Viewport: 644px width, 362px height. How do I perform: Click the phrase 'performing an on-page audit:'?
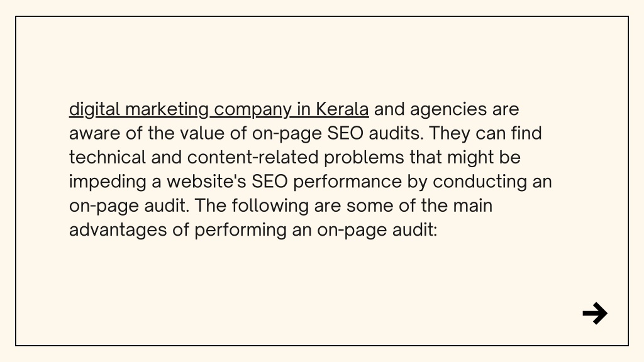[x=316, y=230]
